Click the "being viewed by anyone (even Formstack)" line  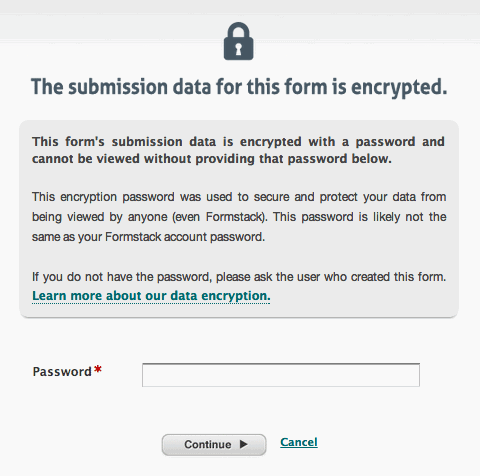coord(239,217)
